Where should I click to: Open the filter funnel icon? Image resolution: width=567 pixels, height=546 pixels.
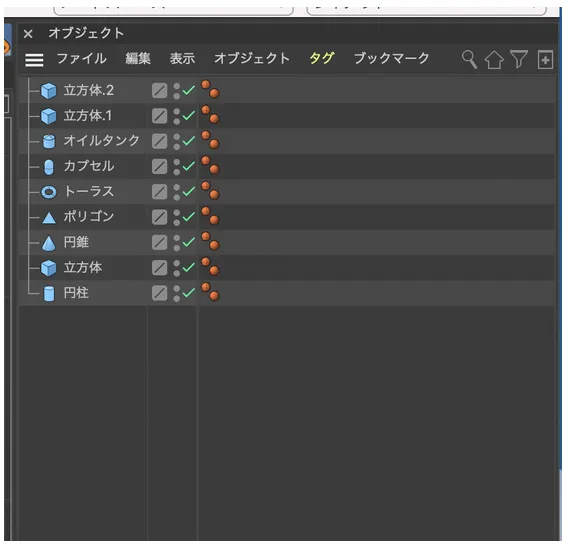point(519,59)
